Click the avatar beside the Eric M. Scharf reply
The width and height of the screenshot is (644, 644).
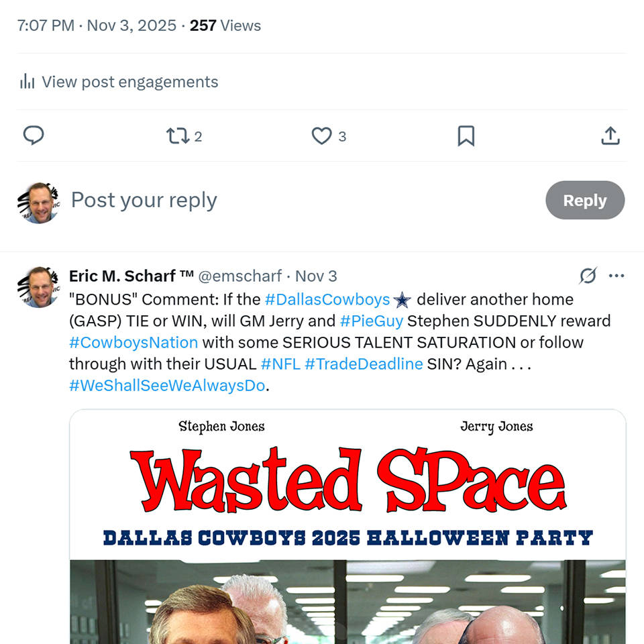point(40,287)
